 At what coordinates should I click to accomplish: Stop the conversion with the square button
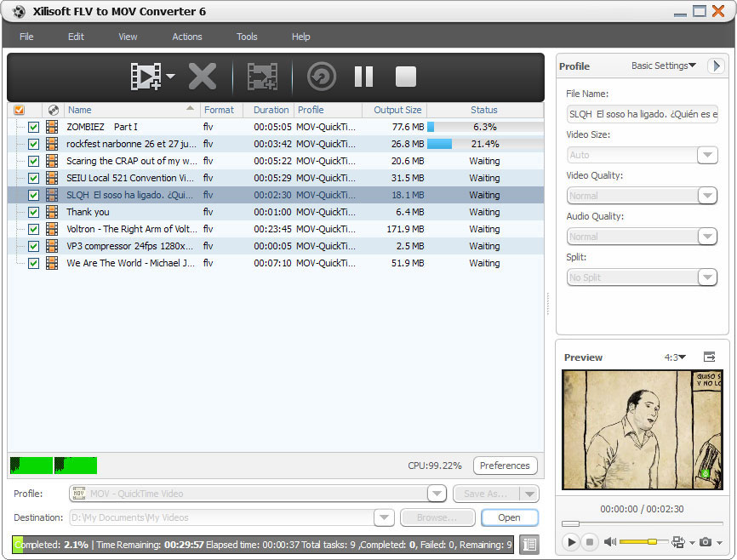[406, 77]
